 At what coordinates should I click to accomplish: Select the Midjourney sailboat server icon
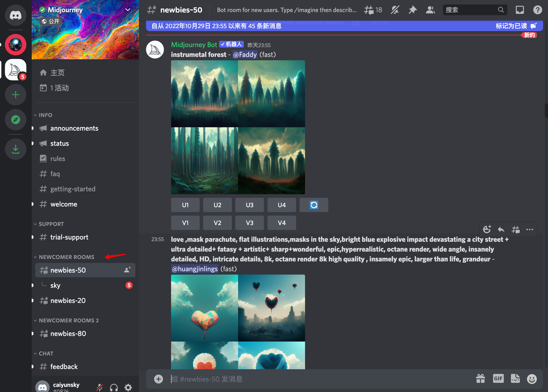(x=15, y=69)
